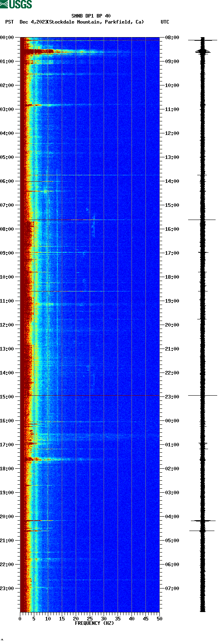Click the seismogram spike near 04:10 UTC
220x644 pixels.
coord(202,521)
